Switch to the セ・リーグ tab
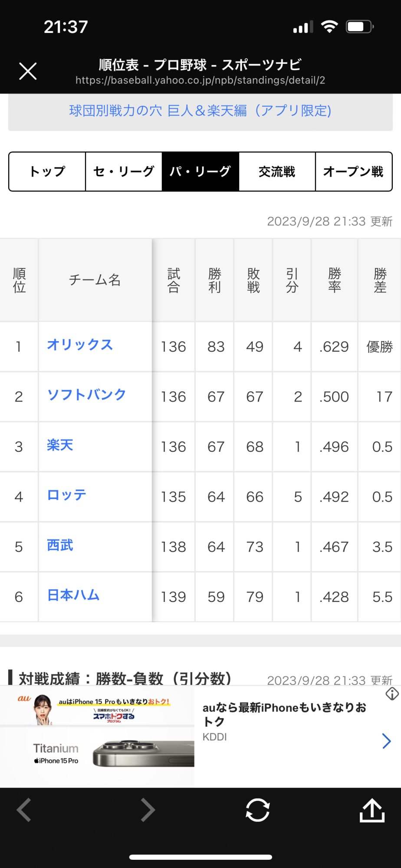The width and height of the screenshot is (401, 868). click(x=124, y=171)
